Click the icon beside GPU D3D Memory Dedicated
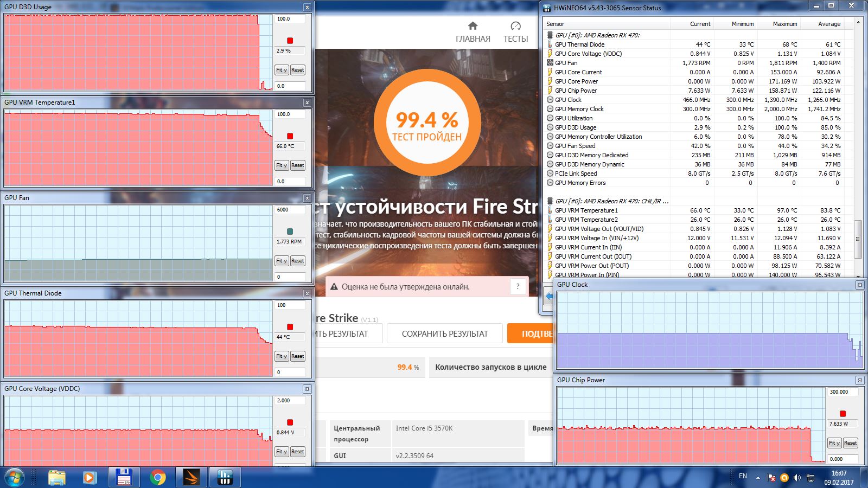The image size is (868, 488). (550, 155)
